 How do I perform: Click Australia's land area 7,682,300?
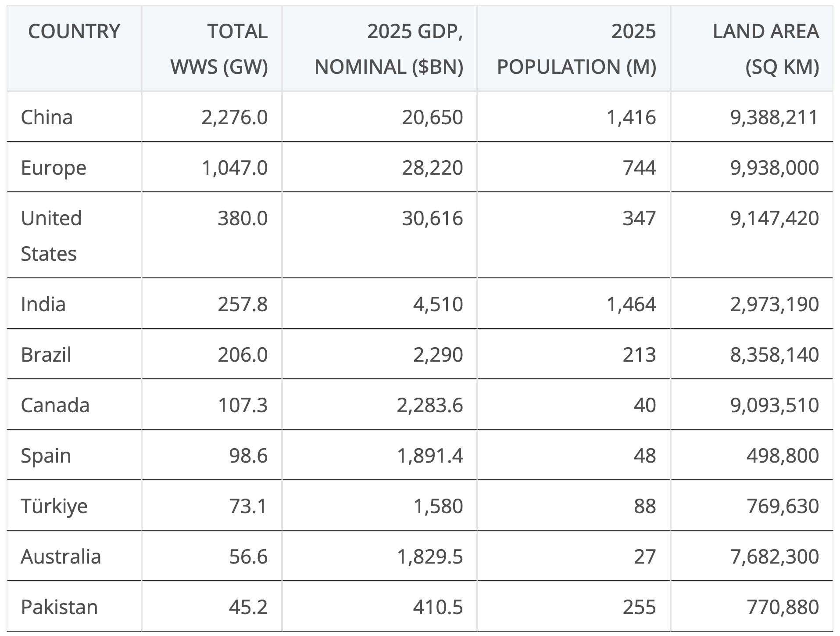pyautogui.click(x=775, y=557)
